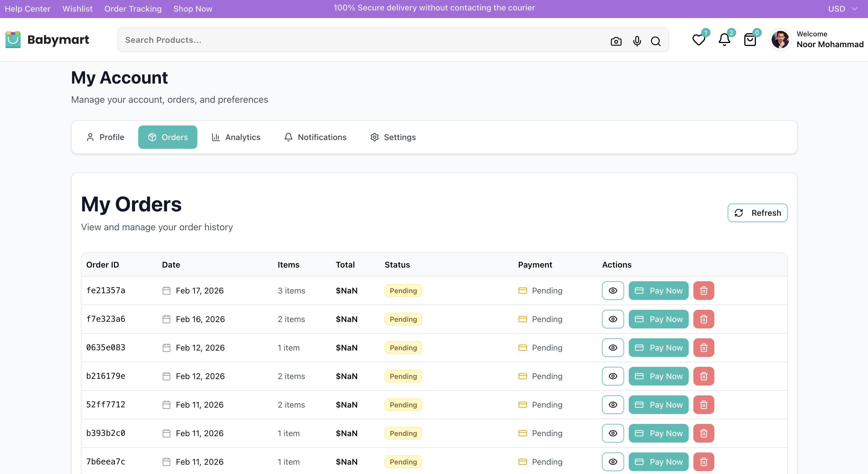View details of order f7e323a6
The width and height of the screenshot is (868, 474).
point(613,319)
